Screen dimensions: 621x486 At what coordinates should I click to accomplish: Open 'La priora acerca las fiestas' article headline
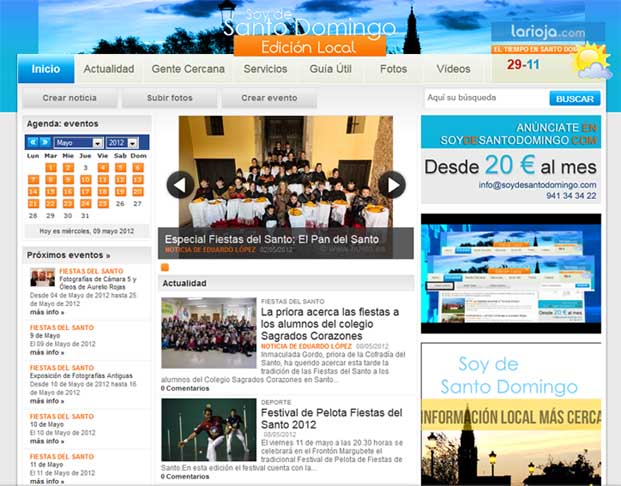330,324
